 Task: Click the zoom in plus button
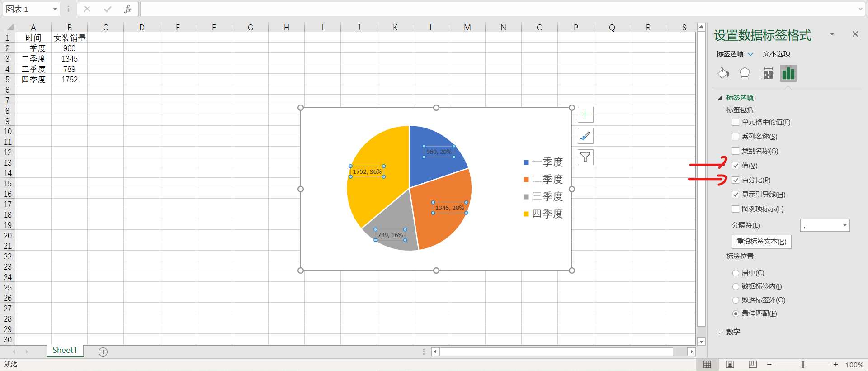click(836, 365)
